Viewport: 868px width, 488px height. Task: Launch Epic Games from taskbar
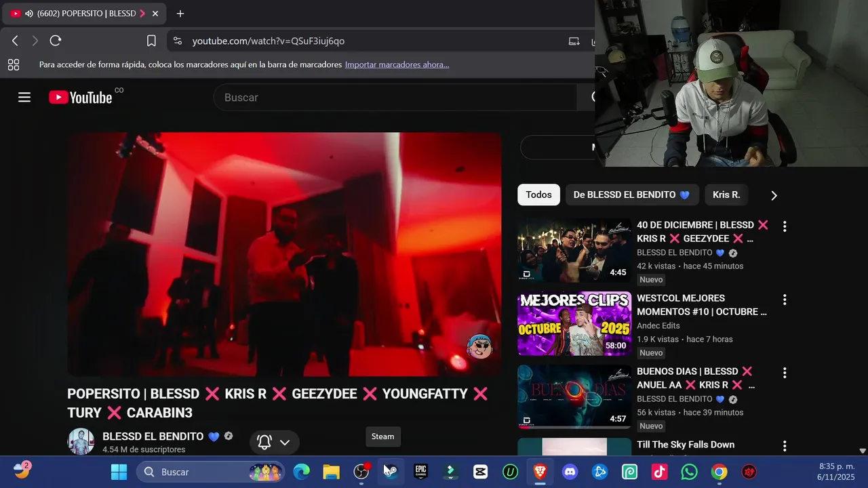[420, 472]
